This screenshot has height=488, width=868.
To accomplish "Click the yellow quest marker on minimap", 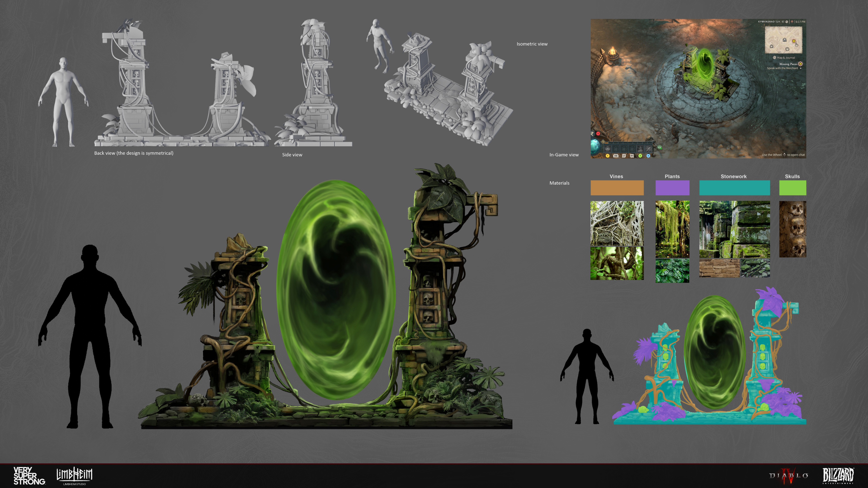I will [794, 41].
